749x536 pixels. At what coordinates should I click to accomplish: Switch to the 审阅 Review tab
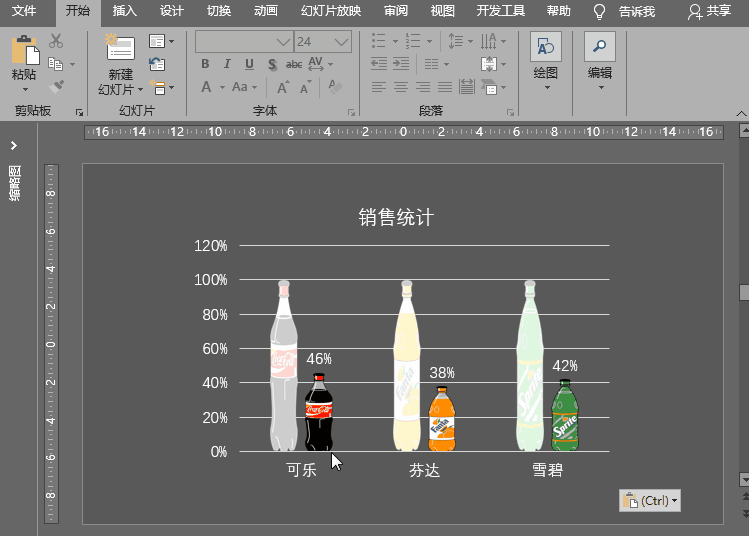tap(396, 11)
